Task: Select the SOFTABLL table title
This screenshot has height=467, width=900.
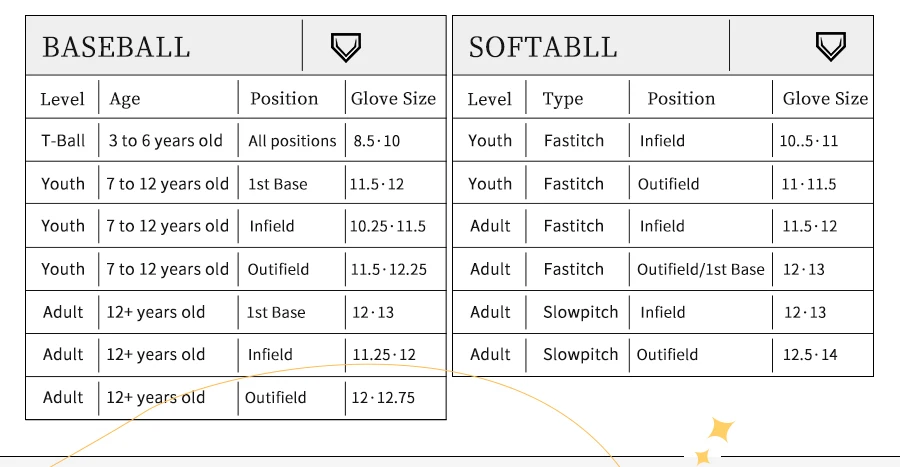Action: [x=543, y=47]
